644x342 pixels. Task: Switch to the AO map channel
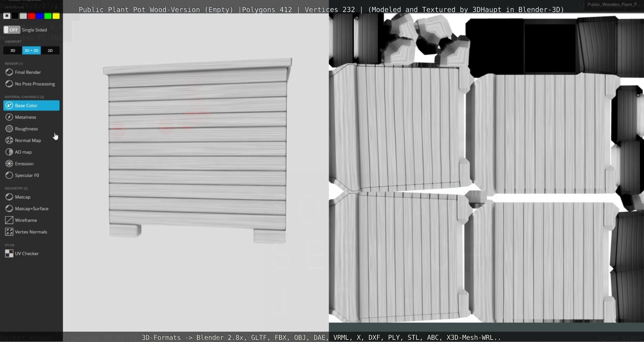click(23, 152)
